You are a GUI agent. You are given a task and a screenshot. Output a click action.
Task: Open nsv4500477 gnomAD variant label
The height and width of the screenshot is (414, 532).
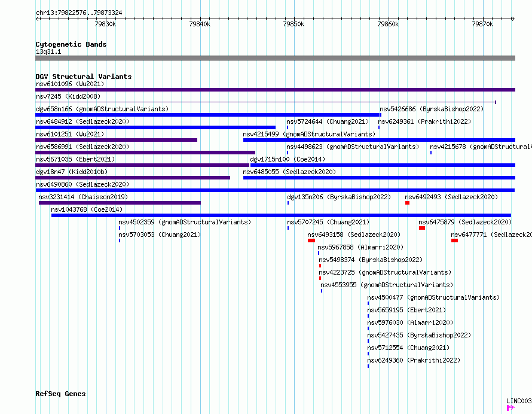[x=433, y=297]
